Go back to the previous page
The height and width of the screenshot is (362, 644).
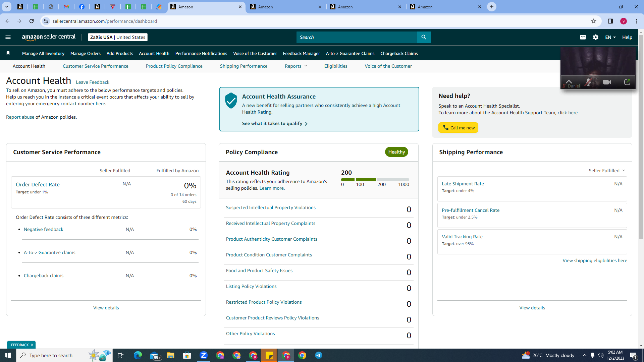pyautogui.click(x=7, y=21)
